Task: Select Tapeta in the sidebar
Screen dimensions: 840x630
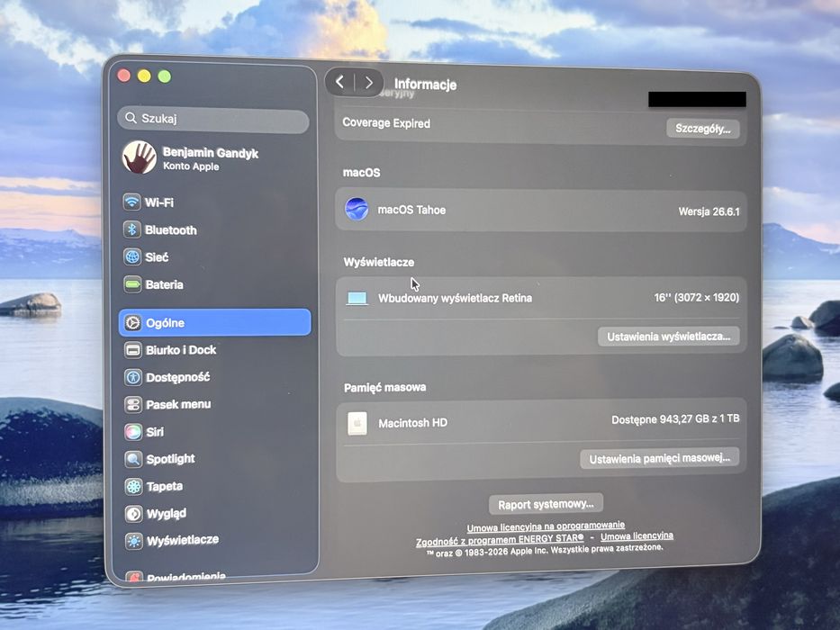Action: (215, 486)
